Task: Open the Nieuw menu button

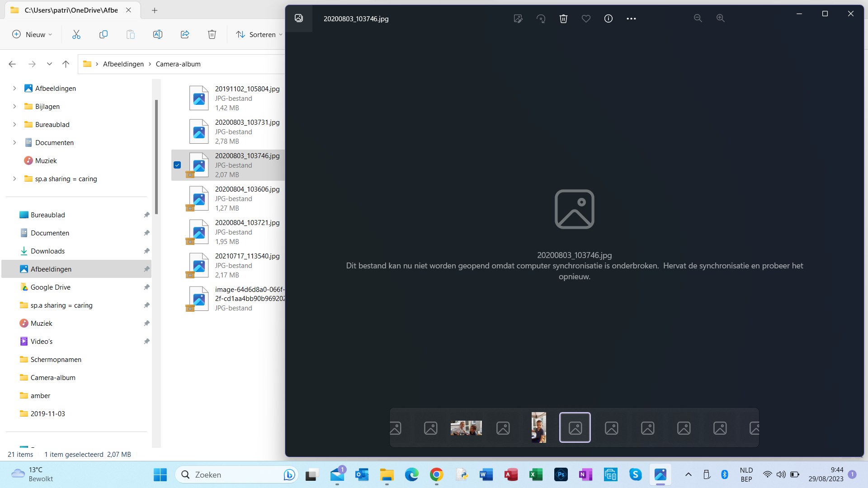Action: pos(32,34)
